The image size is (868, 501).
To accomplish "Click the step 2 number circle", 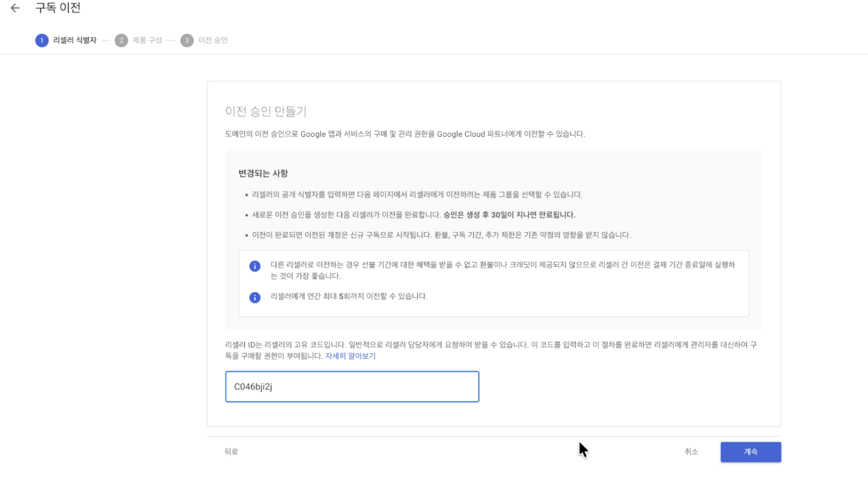I will pos(121,40).
